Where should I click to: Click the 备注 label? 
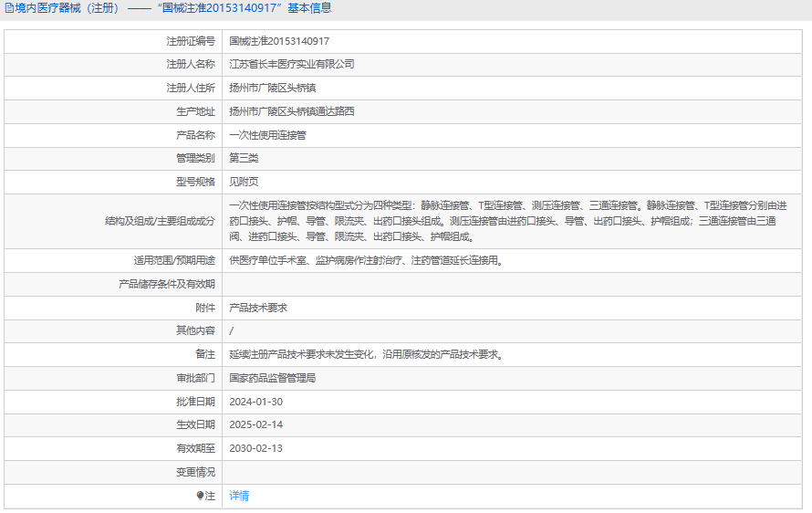click(x=205, y=354)
